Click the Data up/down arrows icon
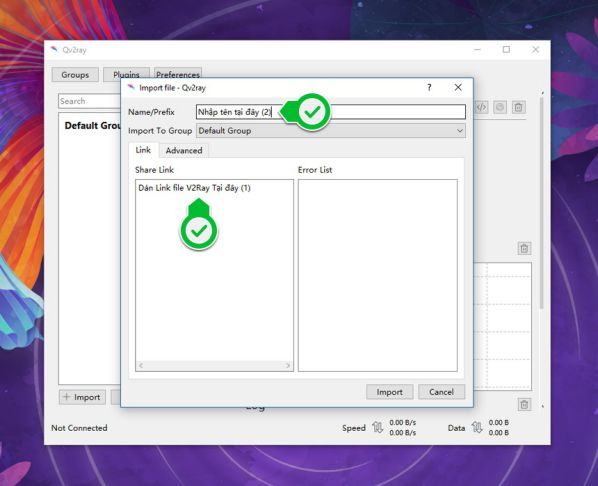This screenshot has height=486, width=598. [477, 427]
